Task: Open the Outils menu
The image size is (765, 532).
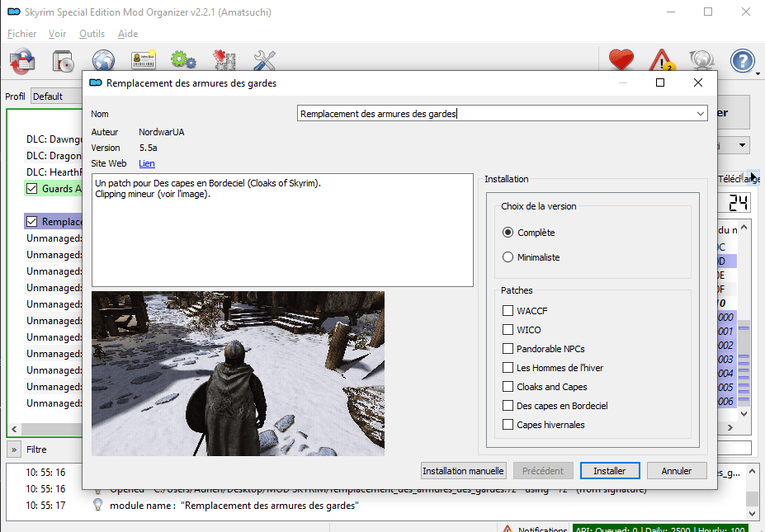Action: coord(92,34)
